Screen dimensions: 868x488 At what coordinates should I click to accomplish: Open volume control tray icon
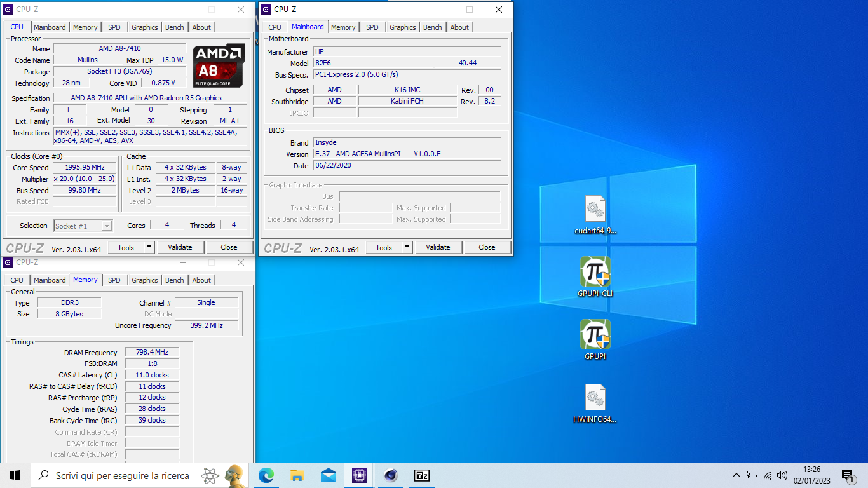click(782, 475)
